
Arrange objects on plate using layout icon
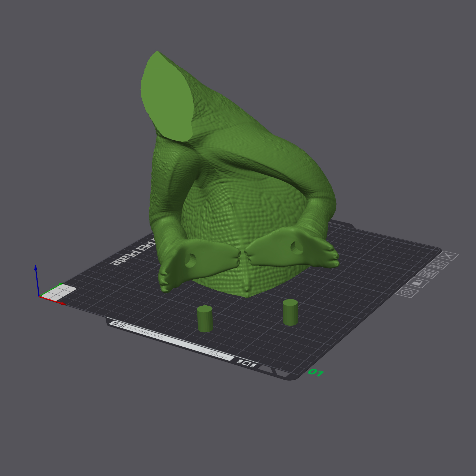click(x=428, y=274)
